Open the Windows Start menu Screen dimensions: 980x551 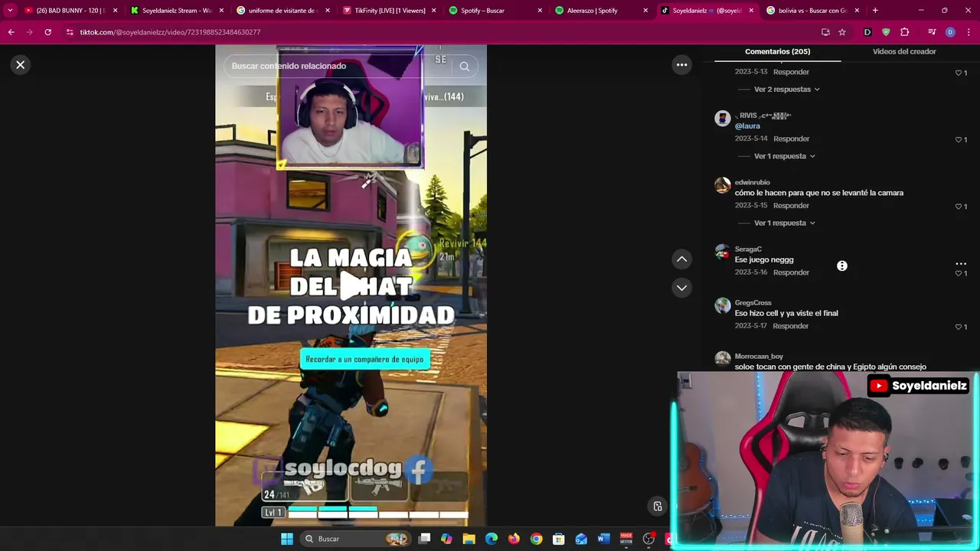click(x=287, y=539)
